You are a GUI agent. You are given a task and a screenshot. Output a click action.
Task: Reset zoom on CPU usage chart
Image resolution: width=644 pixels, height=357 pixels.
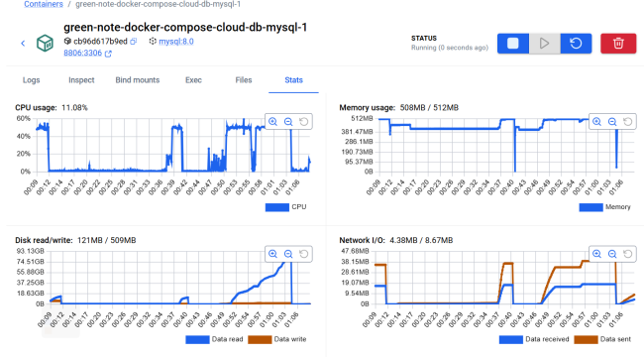[304, 121]
